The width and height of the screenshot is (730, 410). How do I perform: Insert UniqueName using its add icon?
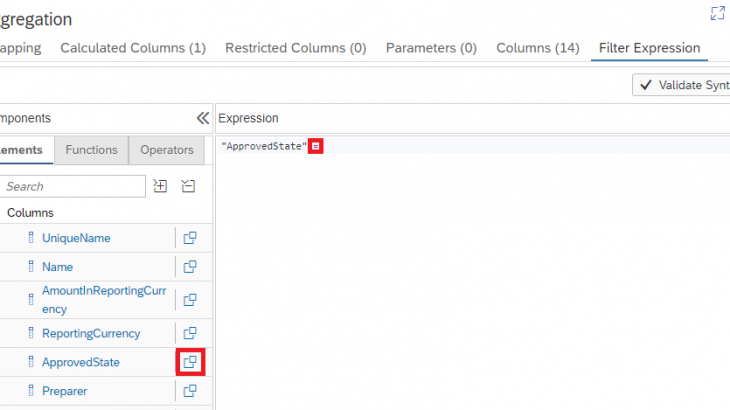pyautogui.click(x=189, y=238)
